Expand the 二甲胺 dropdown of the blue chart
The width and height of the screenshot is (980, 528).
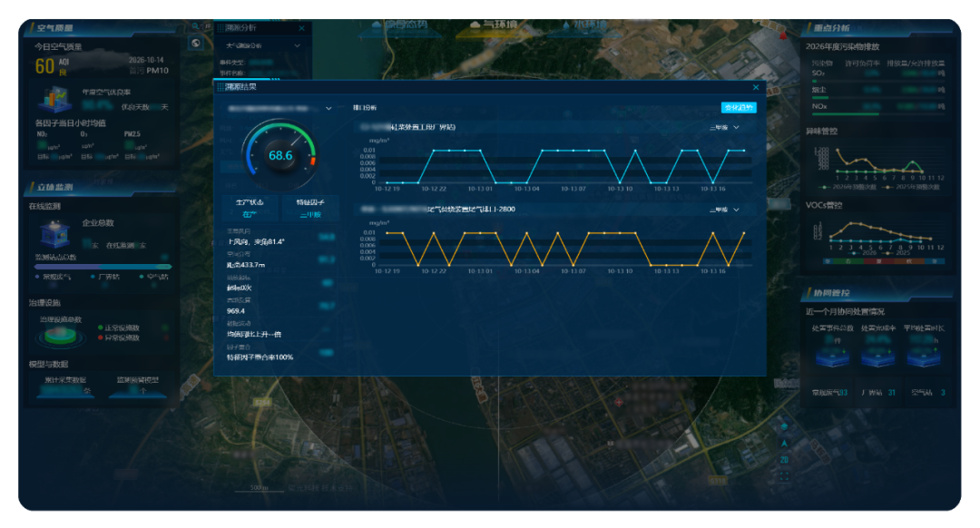coord(724,128)
